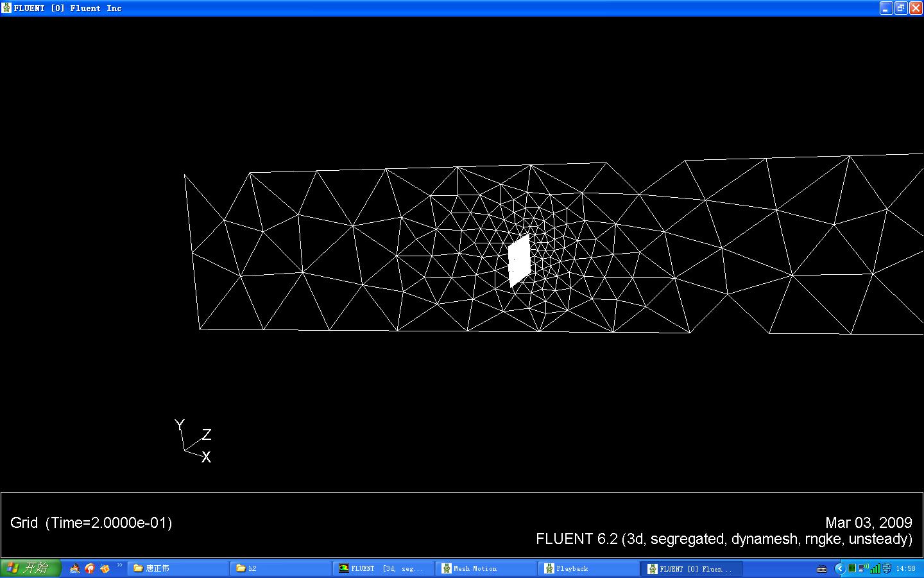Click the white moving wall in the mesh
The image size is (924, 578).
[519, 260]
